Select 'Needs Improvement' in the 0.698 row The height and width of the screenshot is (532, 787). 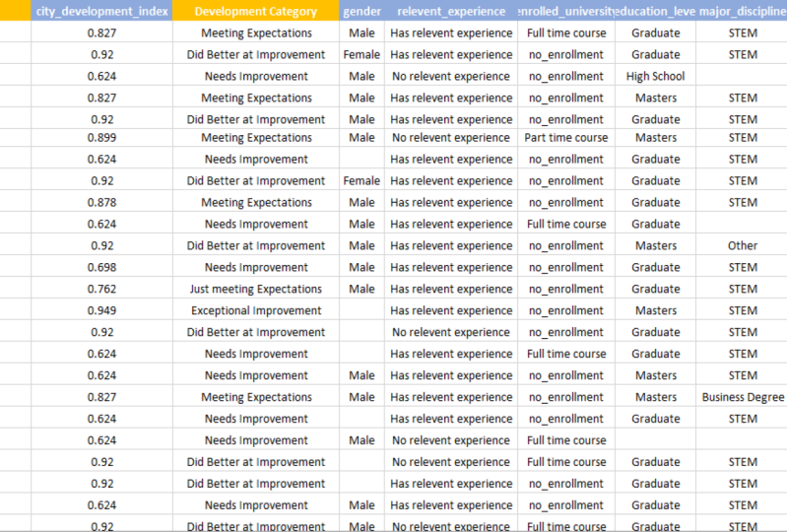(x=256, y=267)
